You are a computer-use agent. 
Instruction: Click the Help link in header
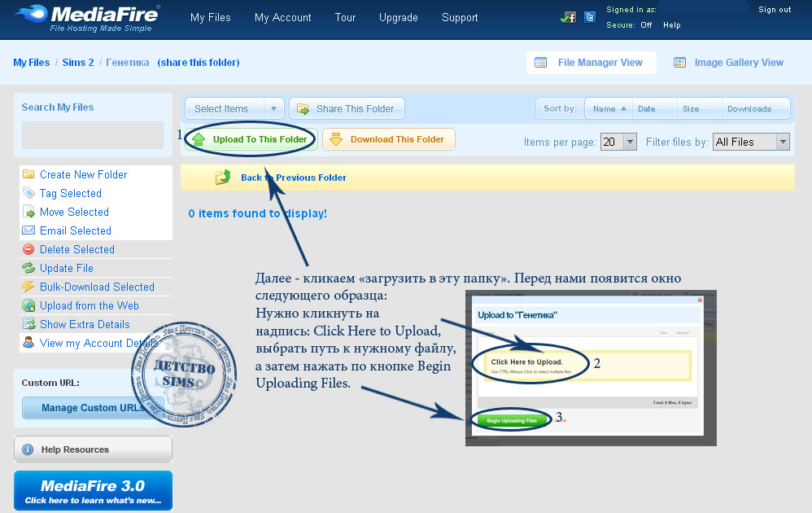click(x=672, y=25)
